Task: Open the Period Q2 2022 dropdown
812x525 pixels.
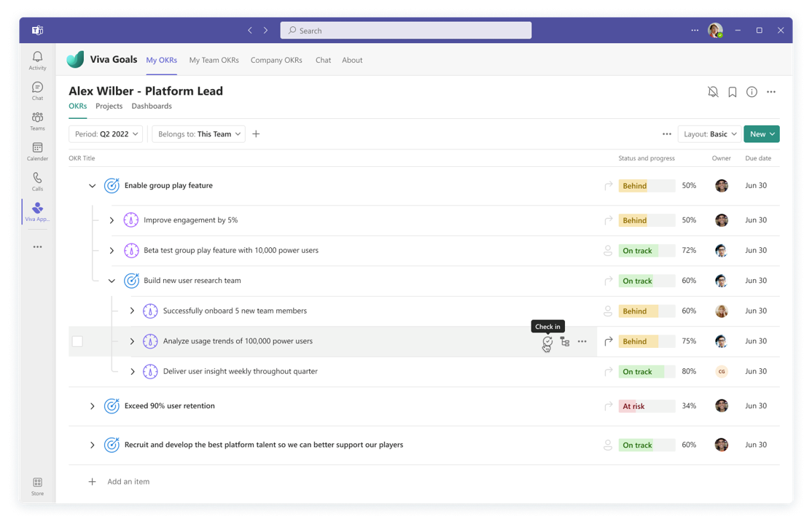Action: (106, 134)
